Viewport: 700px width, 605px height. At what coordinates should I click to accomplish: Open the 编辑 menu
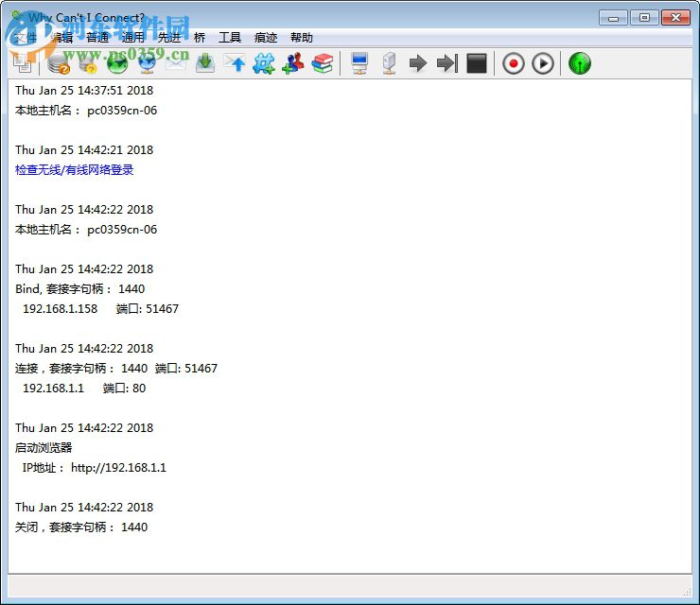[x=61, y=38]
